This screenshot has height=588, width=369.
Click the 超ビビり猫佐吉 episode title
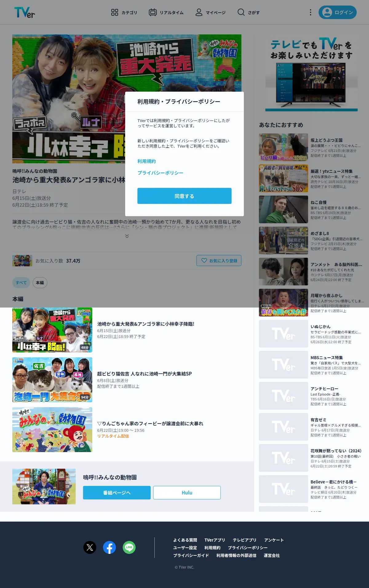click(145, 374)
